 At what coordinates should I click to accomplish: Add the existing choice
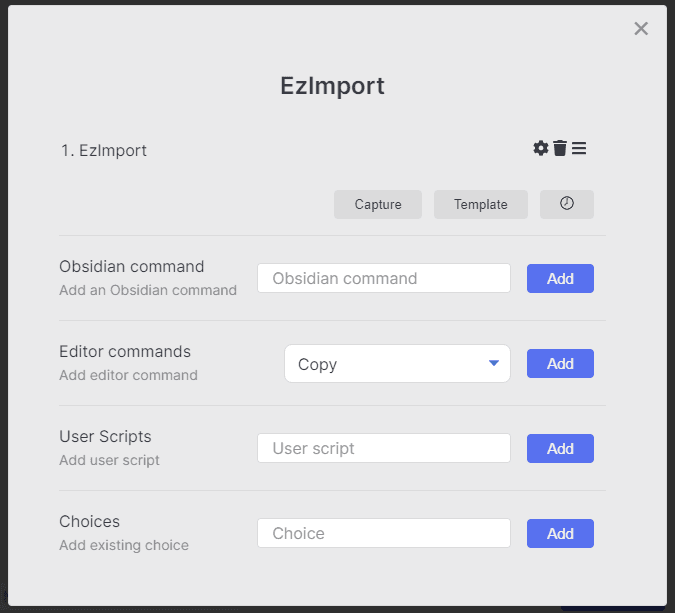560,533
